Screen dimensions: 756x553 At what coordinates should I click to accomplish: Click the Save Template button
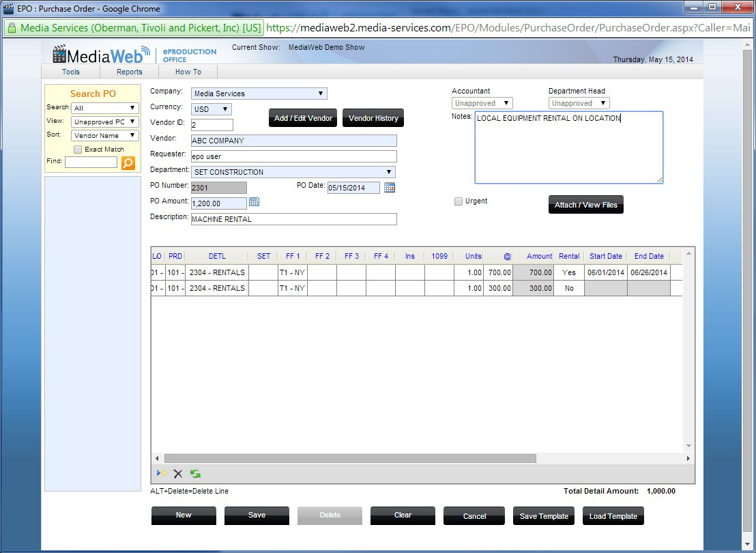(544, 516)
